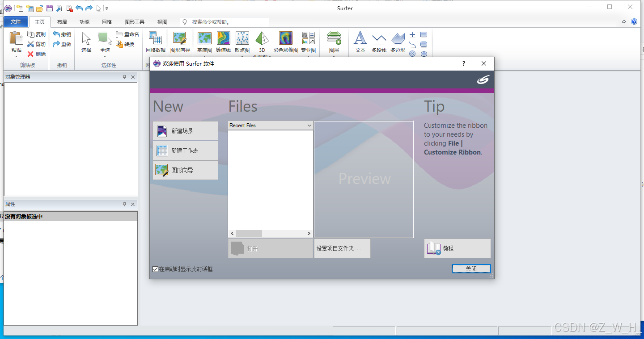Click the export file icon with red arrow

coord(69,8)
